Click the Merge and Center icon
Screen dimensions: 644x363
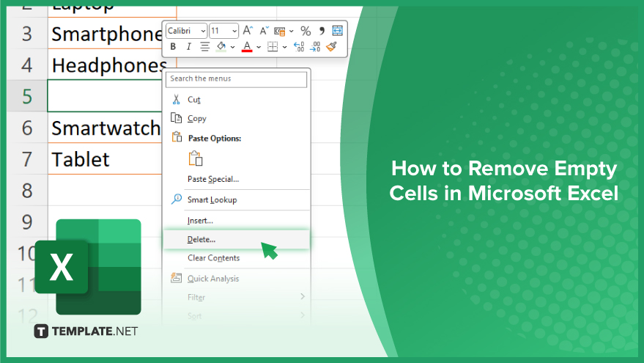click(337, 31)
